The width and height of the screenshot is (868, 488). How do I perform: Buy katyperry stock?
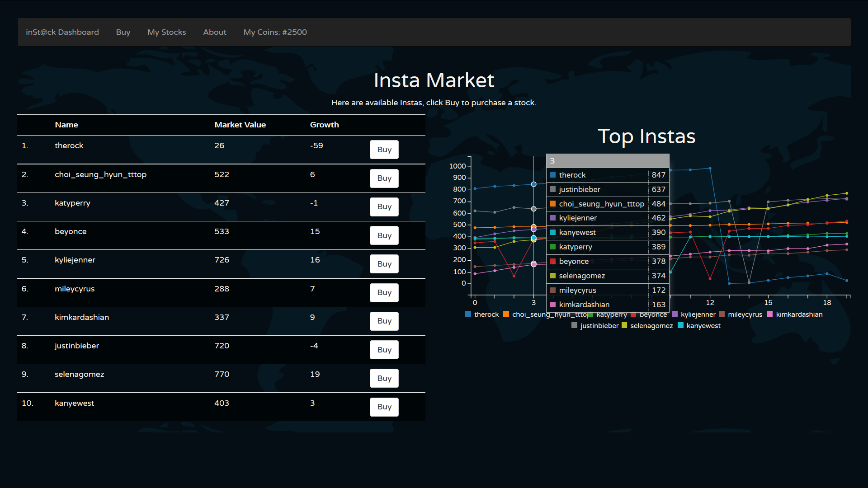[384, 206]
